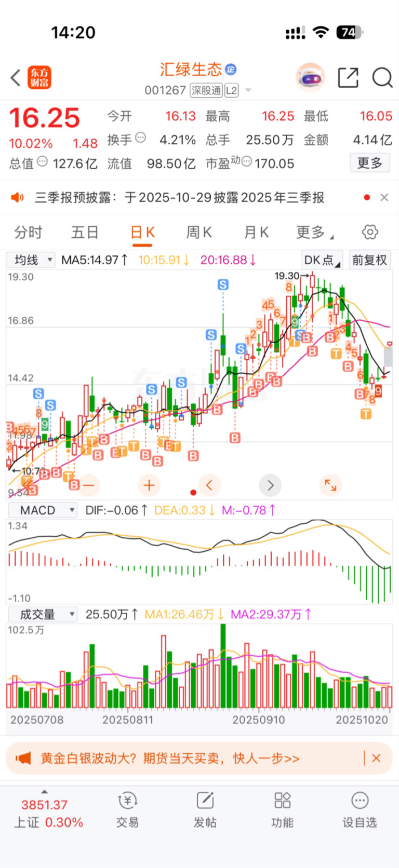
Task: Select the 日K tab
Action: pyautogui.click(x=142, y=232)
